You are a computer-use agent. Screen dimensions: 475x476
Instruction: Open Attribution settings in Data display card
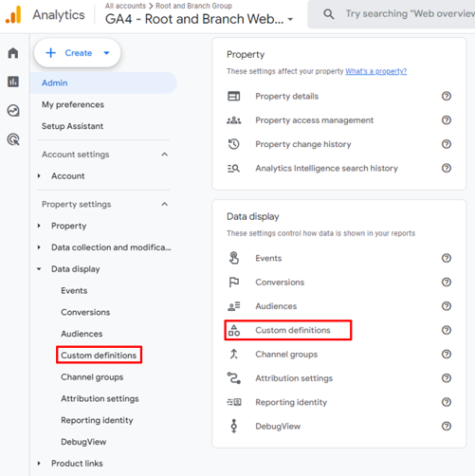tap(294, 378)
